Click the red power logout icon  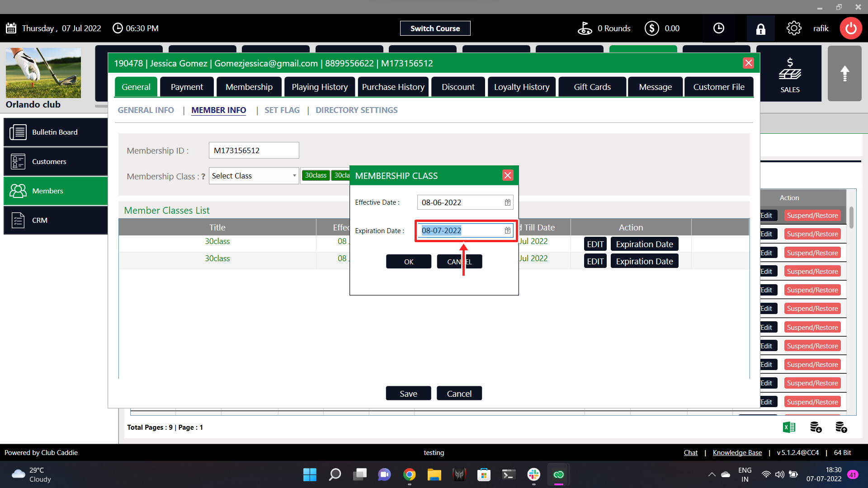tap(851, 28)
